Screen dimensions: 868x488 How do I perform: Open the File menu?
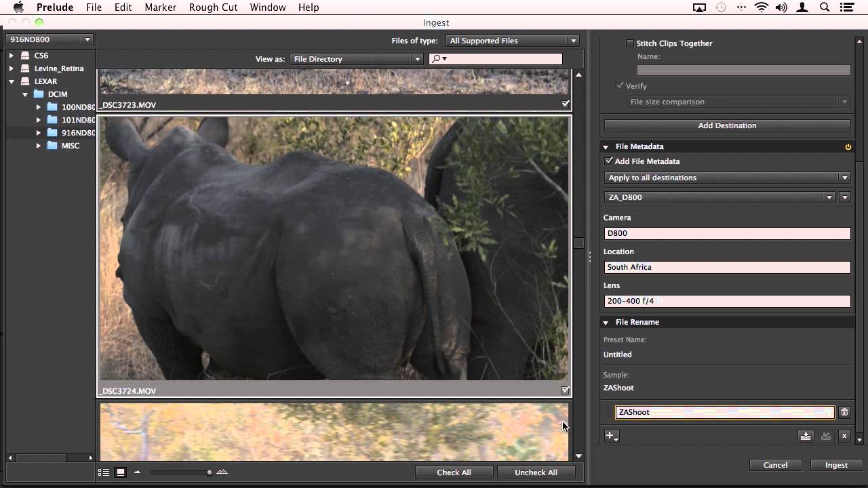click(94, 7)
